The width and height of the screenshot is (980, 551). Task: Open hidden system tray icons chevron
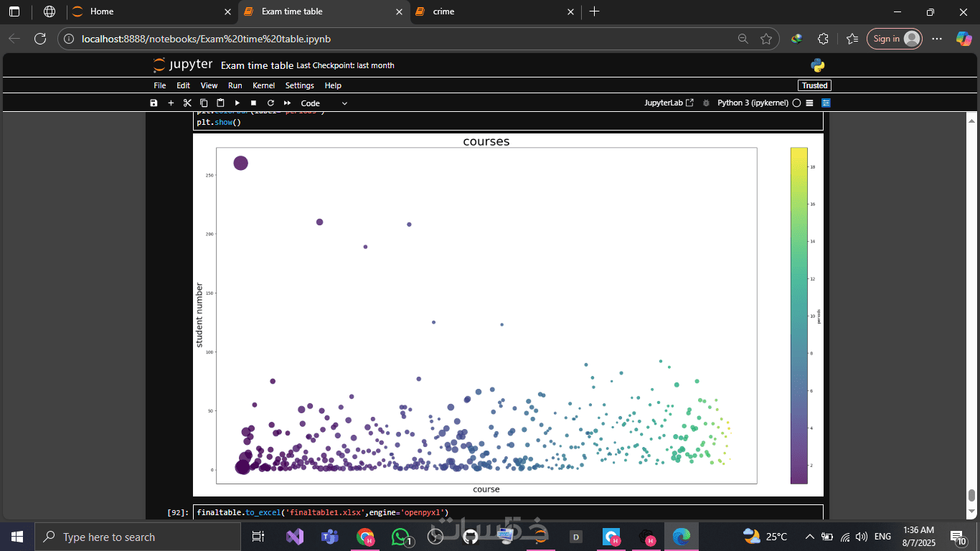tap(810, 537)
